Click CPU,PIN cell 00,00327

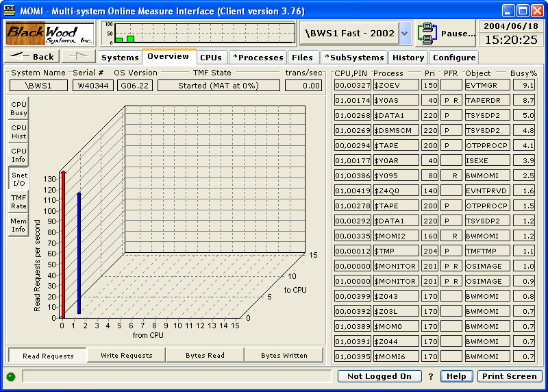352,85
